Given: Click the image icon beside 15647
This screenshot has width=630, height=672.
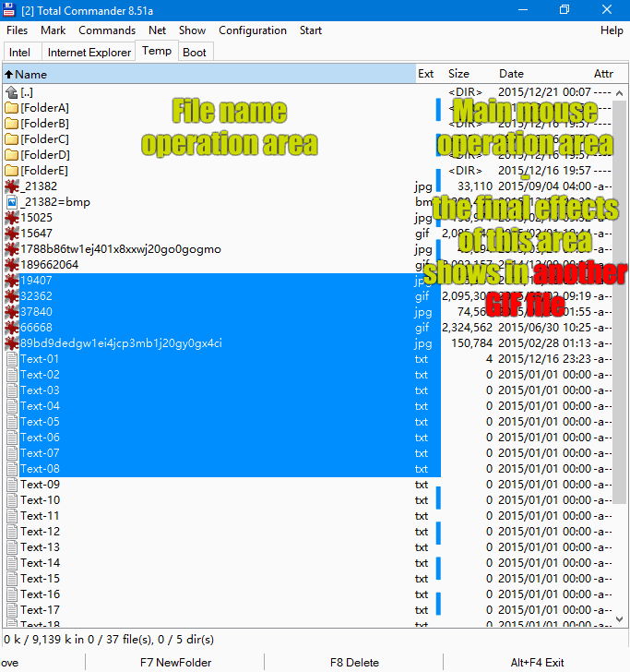Looking at the screenshot, I should [12, 234].
